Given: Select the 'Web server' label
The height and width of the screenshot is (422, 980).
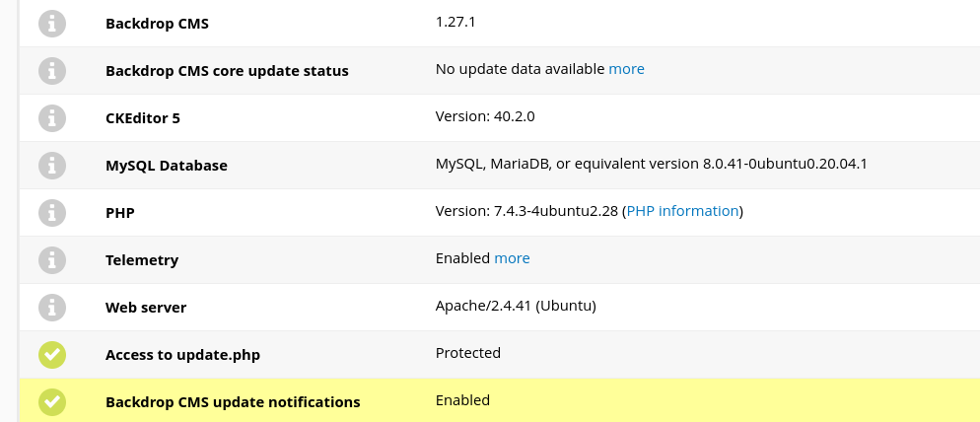Looking at the screenshot, I should (146, 308).
